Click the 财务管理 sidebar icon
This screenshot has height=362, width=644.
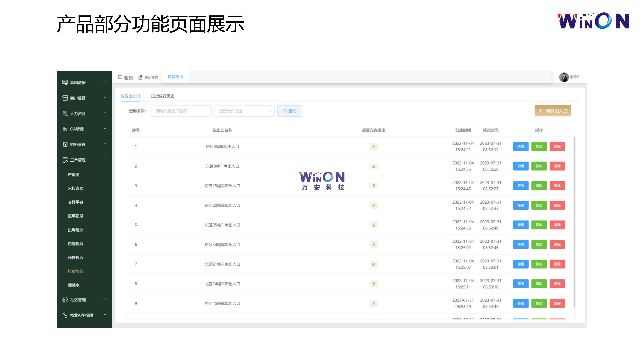tap(65, 144)
